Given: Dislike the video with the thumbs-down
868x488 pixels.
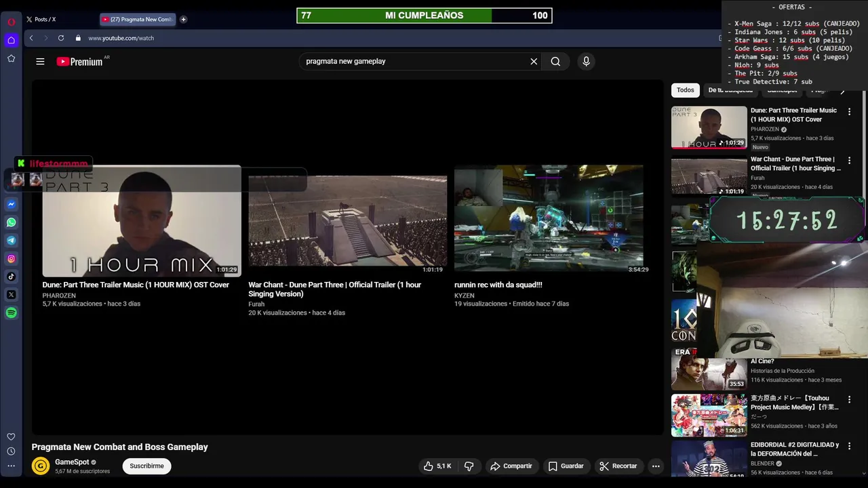Looking at the screenshot, I should 469,466.
